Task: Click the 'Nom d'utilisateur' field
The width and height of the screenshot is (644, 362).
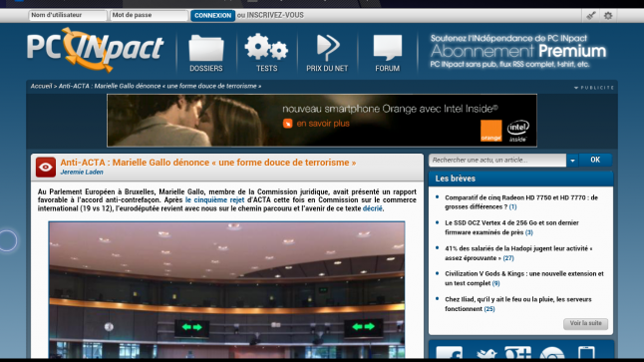Action: [x=68, y=15]
